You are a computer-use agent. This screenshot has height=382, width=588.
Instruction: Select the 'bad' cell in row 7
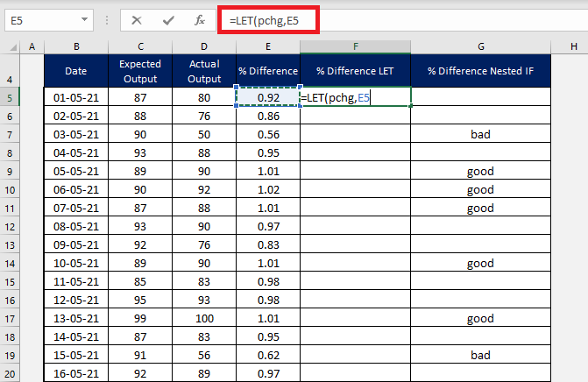(x=481, y=134)
